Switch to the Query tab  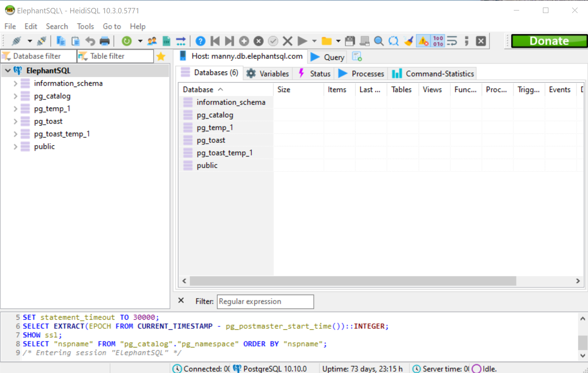pos(328,57)
